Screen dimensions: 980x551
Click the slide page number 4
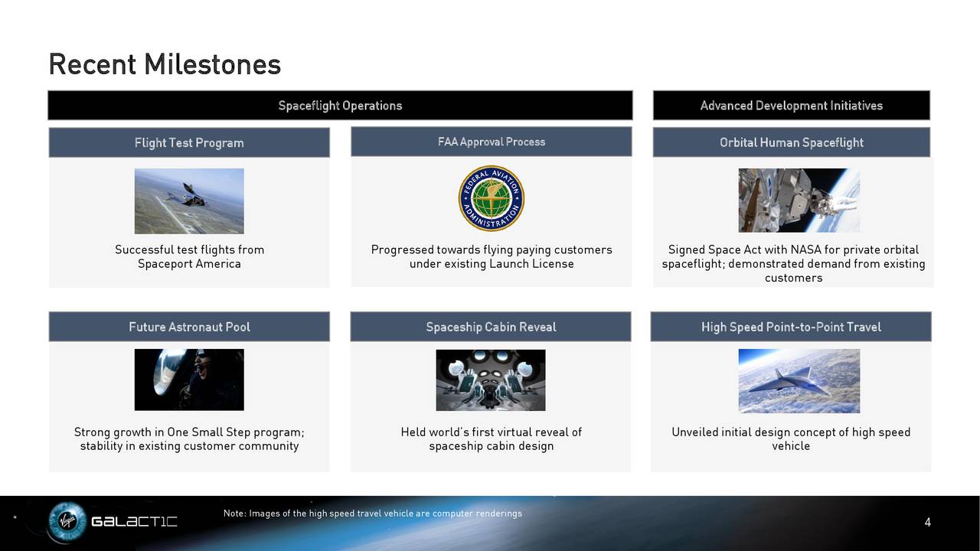click(927, 523)
